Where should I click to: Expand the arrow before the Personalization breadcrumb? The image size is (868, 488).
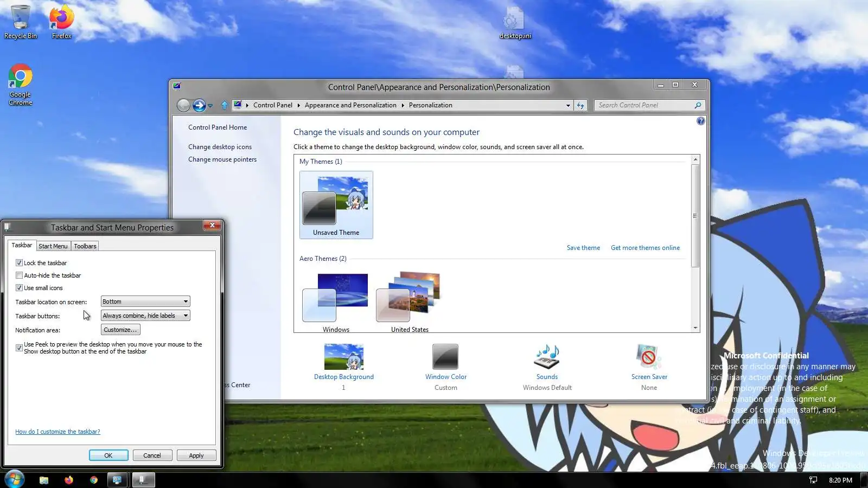[x=403, y=105]
